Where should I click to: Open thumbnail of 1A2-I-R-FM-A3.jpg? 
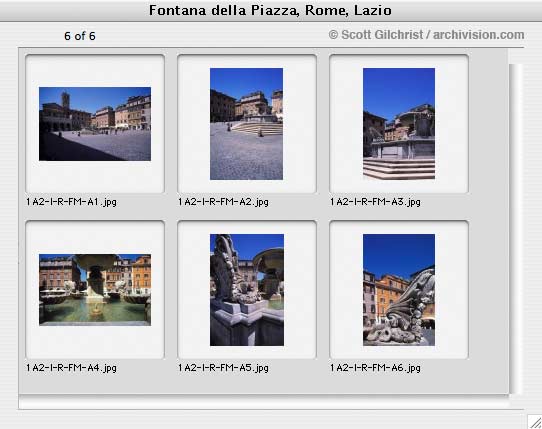(399, 124)
